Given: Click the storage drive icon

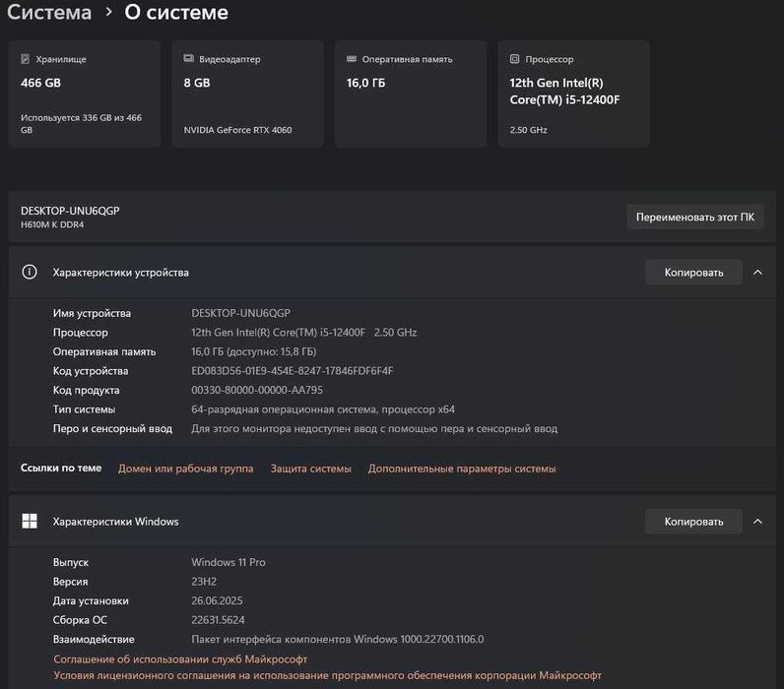Looking at the screenshot, I should [25, 59].
